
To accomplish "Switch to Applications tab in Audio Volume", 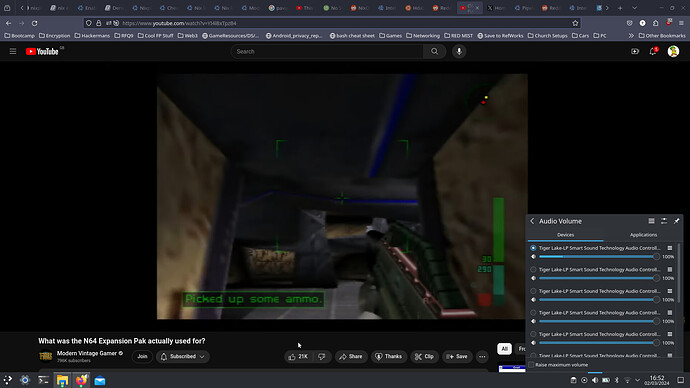I will pyautogui.click(x=643, y=235).
